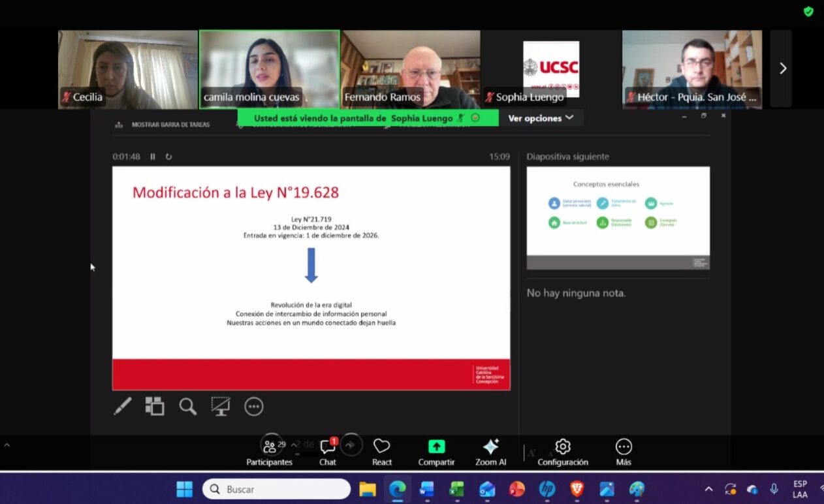The width and height of the screenshot is (824, 504).
Task: Click the 0:01:48 elapsed timer
Action: tap(127, 157)
